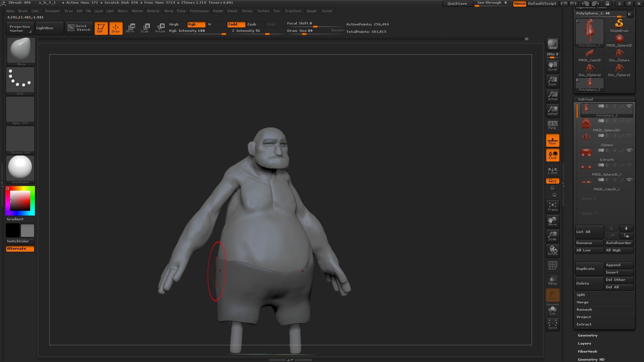Select the Zoom canvas tool
The height and width of the screenshot is (362, 644).
pyautogui.click(x=552, y=81)
